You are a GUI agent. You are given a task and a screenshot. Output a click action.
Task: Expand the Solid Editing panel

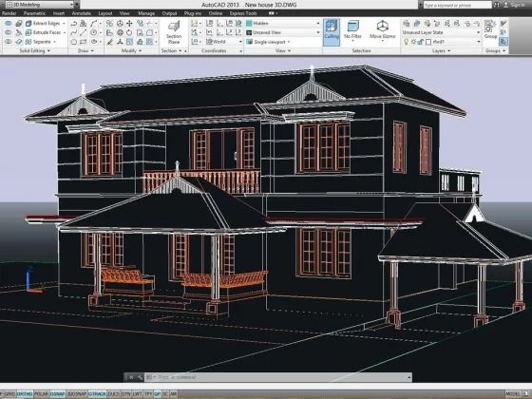tap(34, 51)
